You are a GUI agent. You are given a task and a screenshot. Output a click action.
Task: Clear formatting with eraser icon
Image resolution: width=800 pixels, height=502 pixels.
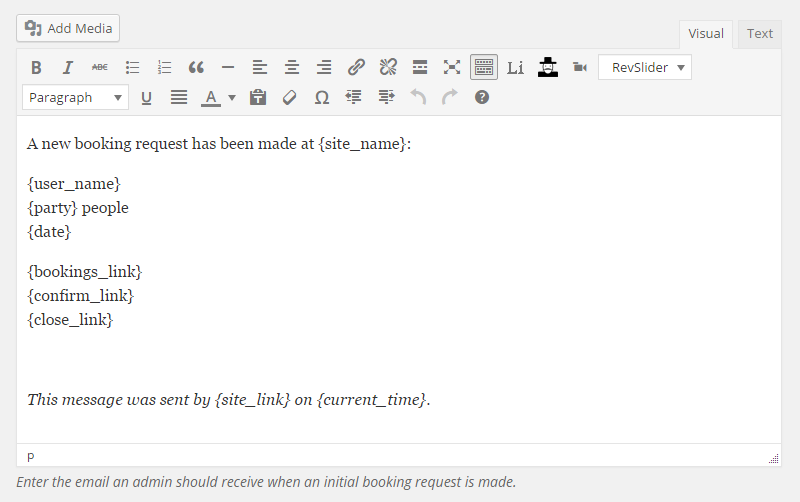(289, 97)
